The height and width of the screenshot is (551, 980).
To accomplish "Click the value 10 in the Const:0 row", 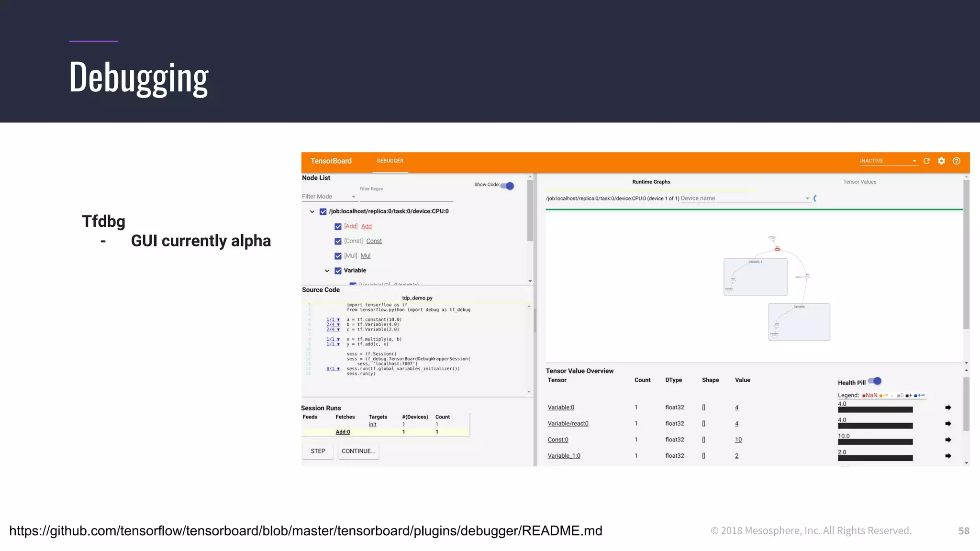I will click(738, 440).
